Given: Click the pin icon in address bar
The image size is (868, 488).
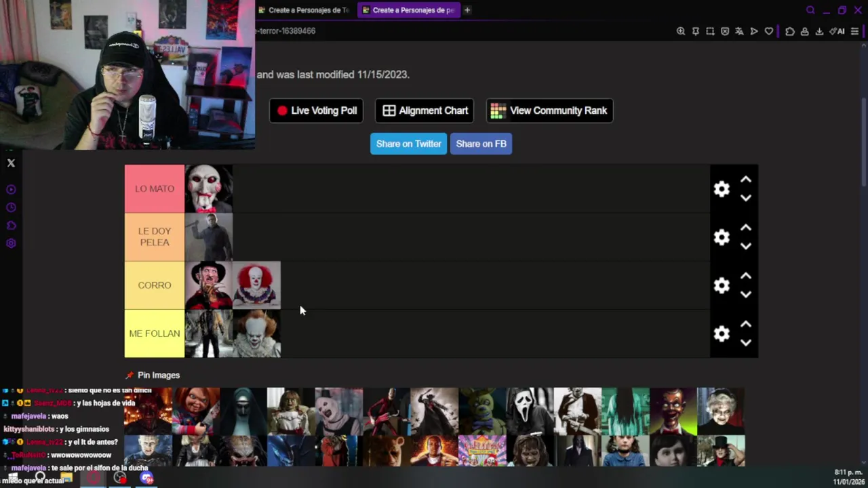Looking at the screenshot, I should click(x=696, y=31).
